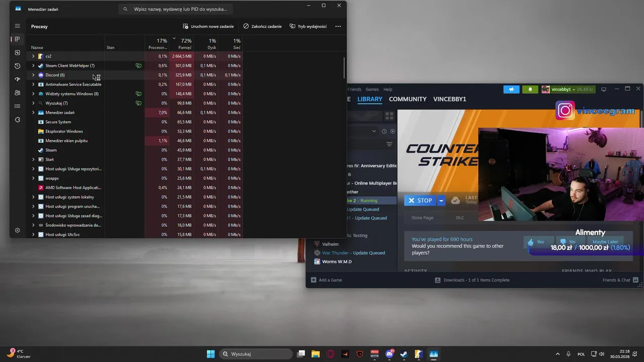Open the Help menu in Steam
This screenshot has height=362, width=644.
click(388, 89)
